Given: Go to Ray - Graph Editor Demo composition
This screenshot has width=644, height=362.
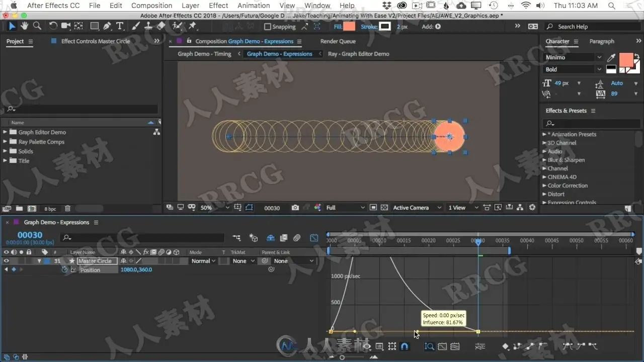Looking at the screenshot, I should click(358, 54).
